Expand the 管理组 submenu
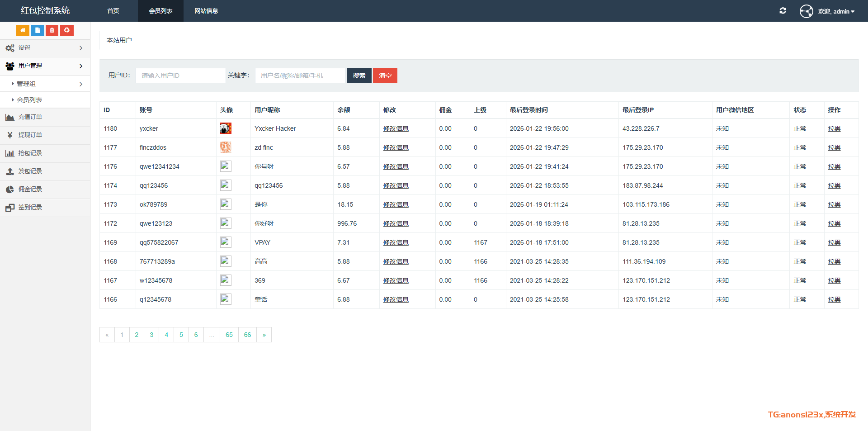Image resolution: width=868 pixels, height=431 pixels. point(45,84)
